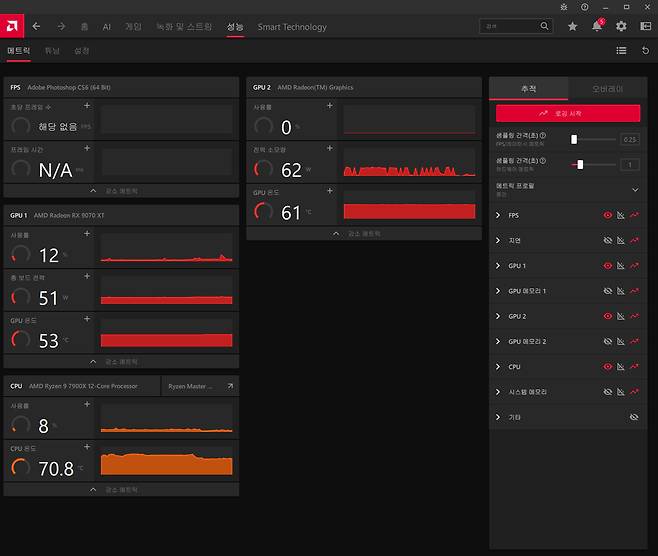Click the AMD logo icon

pyautogui.click(x=13, y=26)
